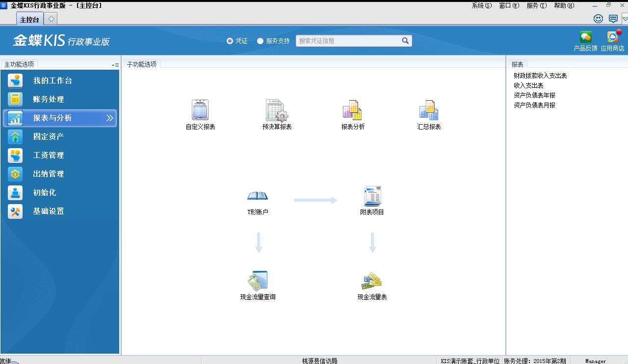628x364 pixels.
Task: Open the 资产负债表年报 report link
Action: pos(534,95)
